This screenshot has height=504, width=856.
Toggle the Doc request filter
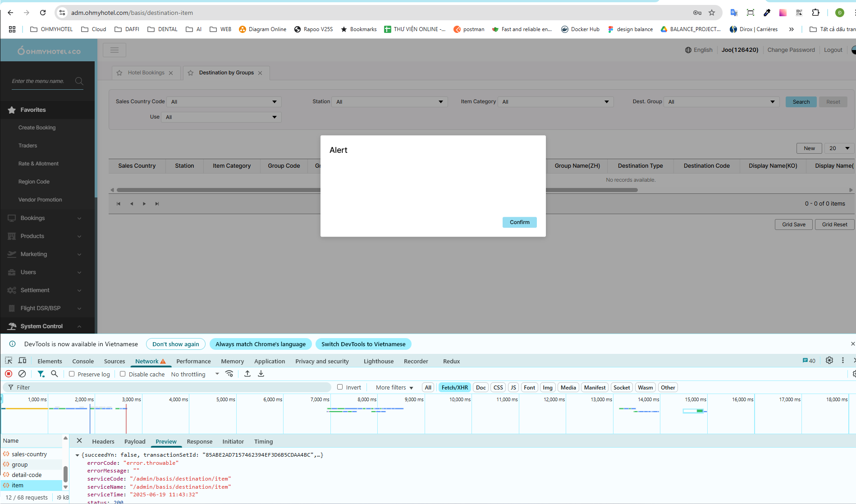(481, 387)
